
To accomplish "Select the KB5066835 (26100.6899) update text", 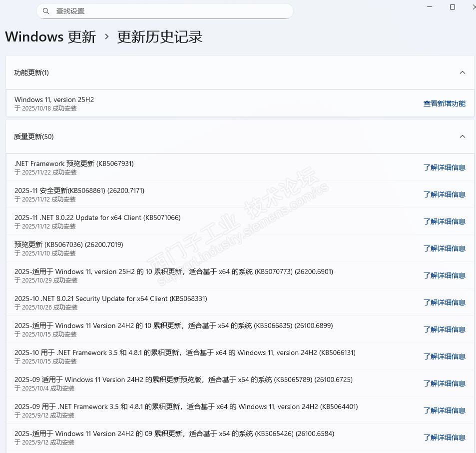I will (x=174, y=325).
